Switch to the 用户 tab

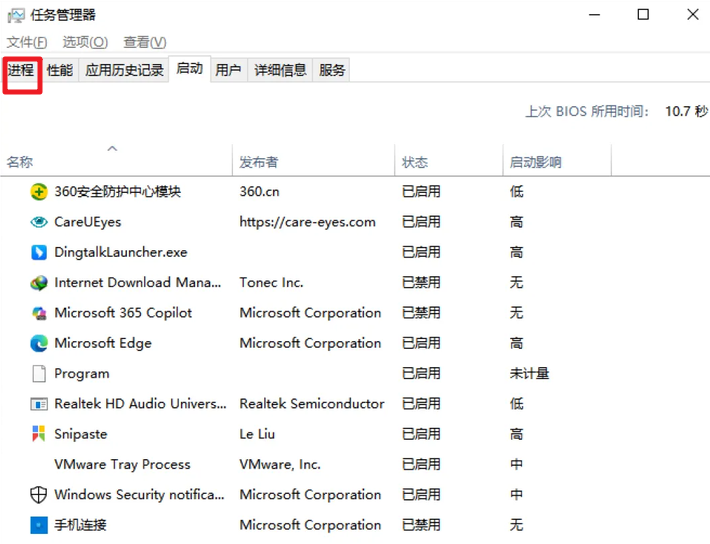click(228, 70)
